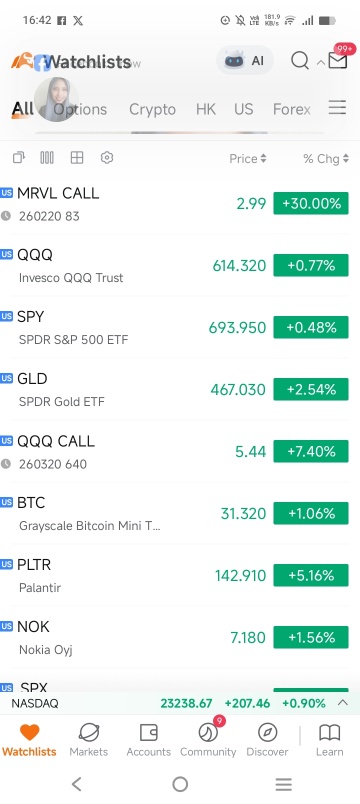Expand the small caret beside the mail icon

click(320, 63)
